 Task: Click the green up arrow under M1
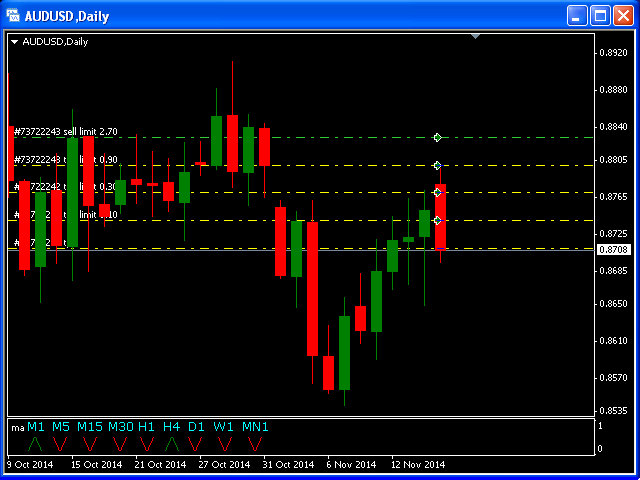pos(34,442)
